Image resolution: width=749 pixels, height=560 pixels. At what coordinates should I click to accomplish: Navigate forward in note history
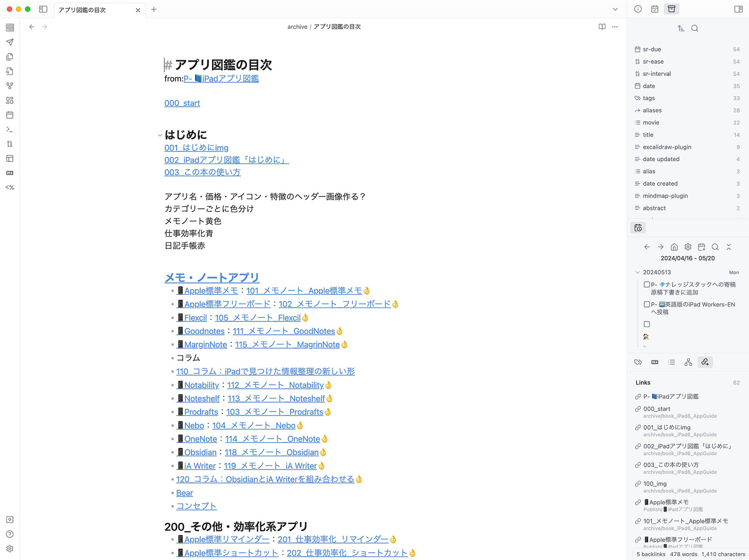[45, 27]
